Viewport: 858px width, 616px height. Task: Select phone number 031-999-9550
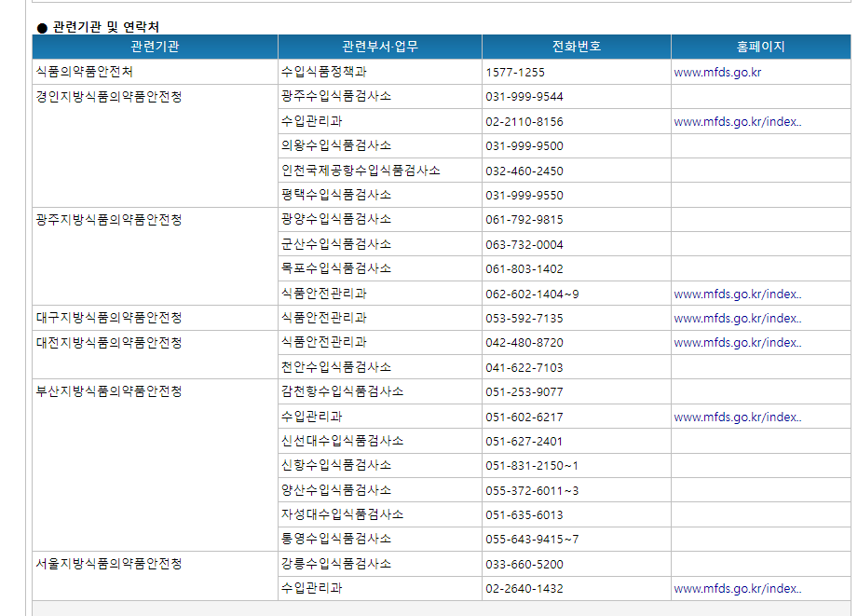(x=524, y=196)
